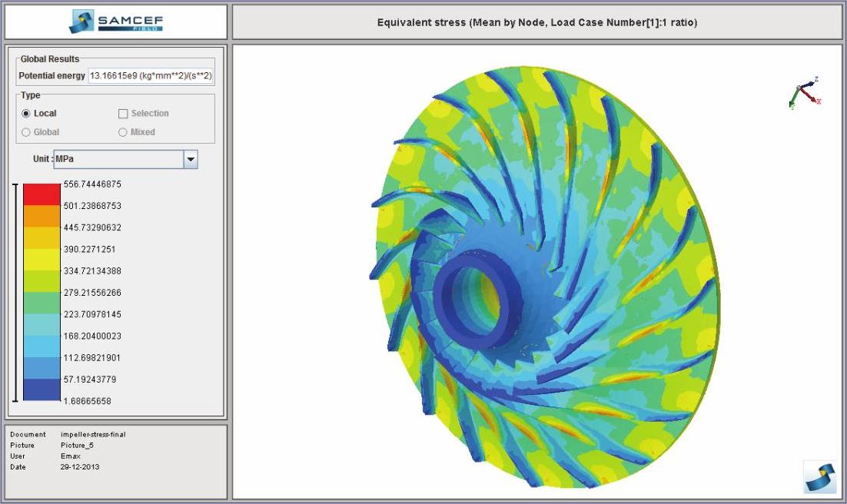
Task: Enable the Selection checkbox
Action: tap(123, 114)
